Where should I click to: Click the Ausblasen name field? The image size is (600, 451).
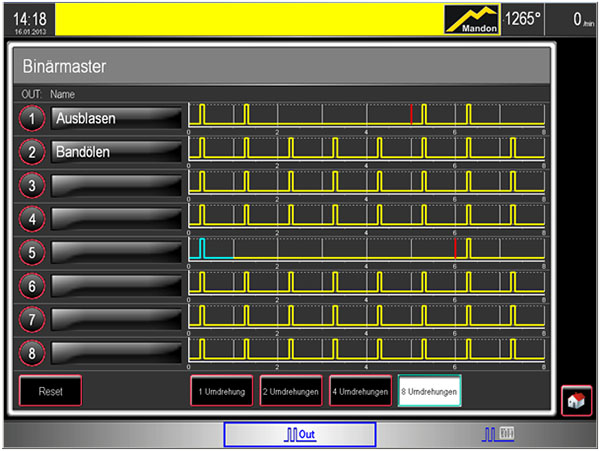116,118
